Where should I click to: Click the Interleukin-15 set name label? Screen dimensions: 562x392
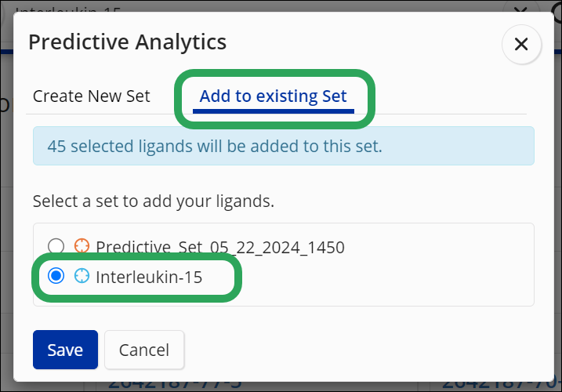click(149, 276)
